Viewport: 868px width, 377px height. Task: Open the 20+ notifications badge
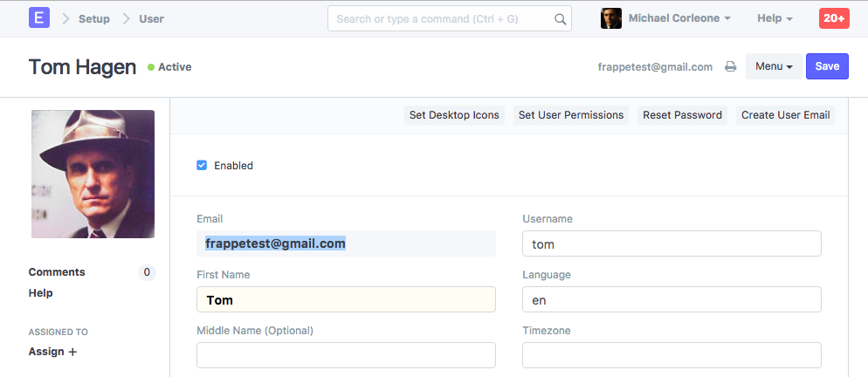pyautogui.click(x=834, y=18)
